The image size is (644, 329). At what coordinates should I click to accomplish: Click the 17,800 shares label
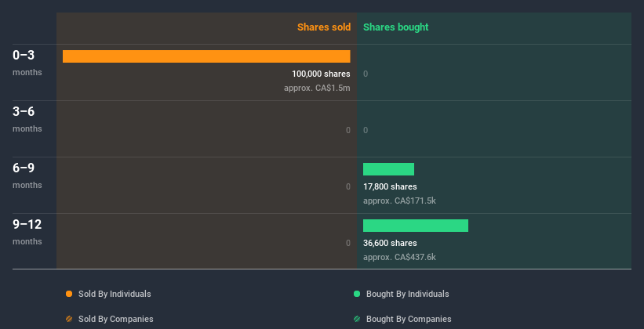click(x=390, y=186)
